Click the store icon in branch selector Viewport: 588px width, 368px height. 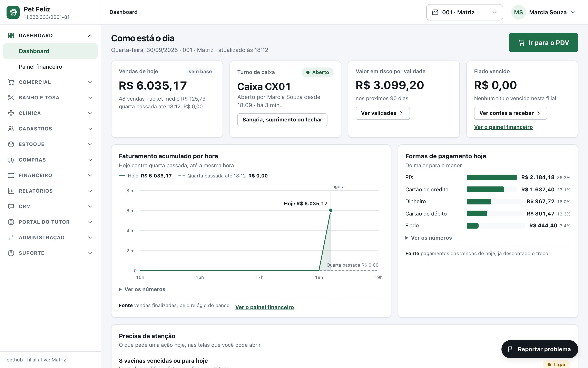[435, 12]
